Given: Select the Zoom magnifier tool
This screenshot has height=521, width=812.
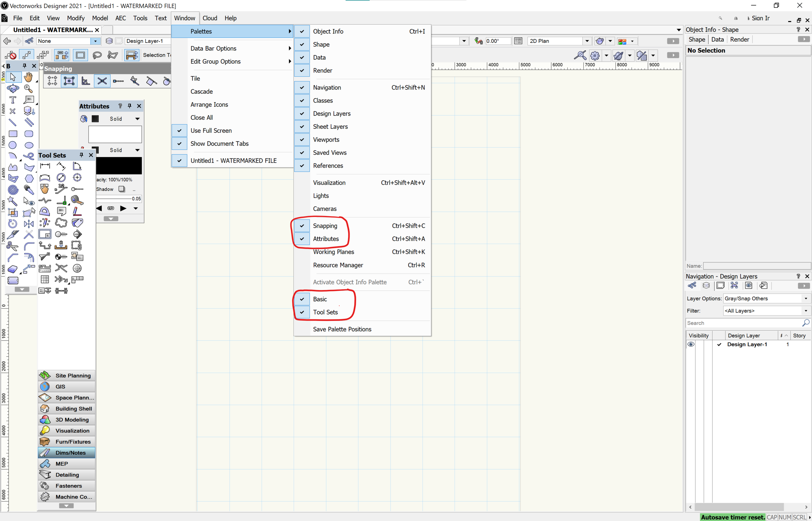Looking at the screenshot, I should pyautogui.click(x=29, y=89).
